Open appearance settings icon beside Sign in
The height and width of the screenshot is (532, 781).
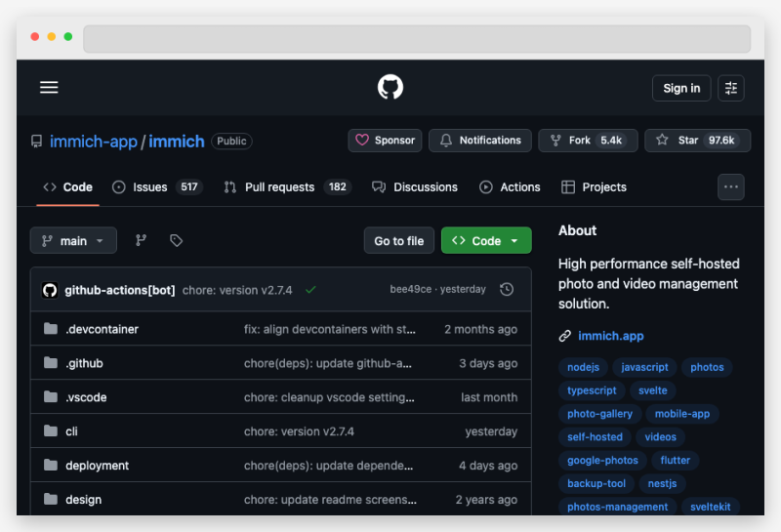[x=731, y=88]
